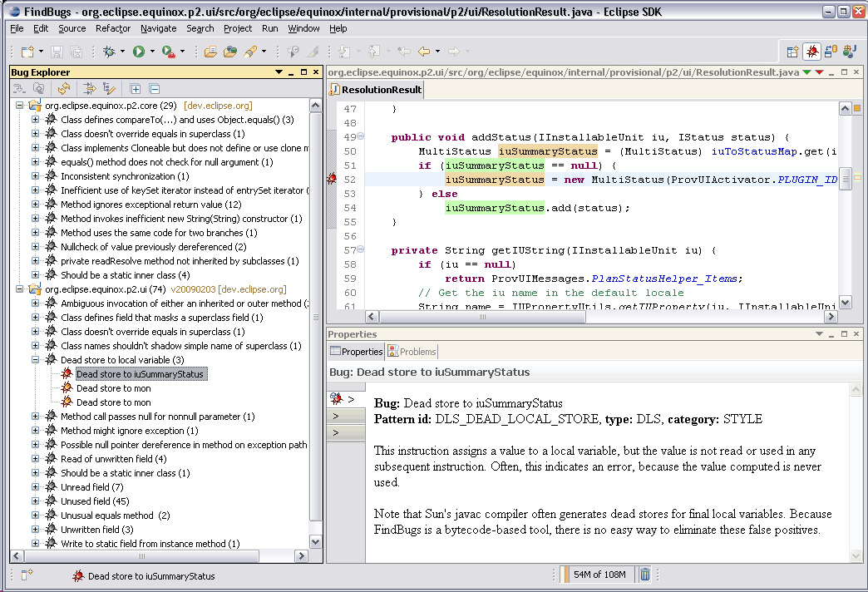Click the Team Synchronizing perspective icon

tap(831, 52)
